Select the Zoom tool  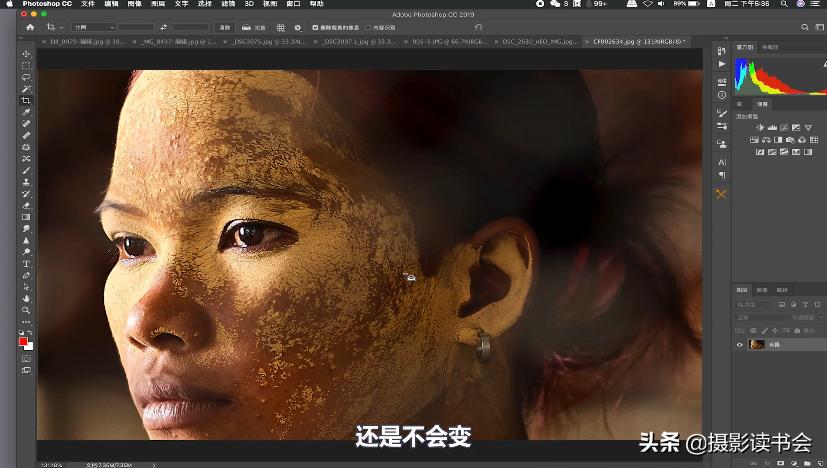26,310
